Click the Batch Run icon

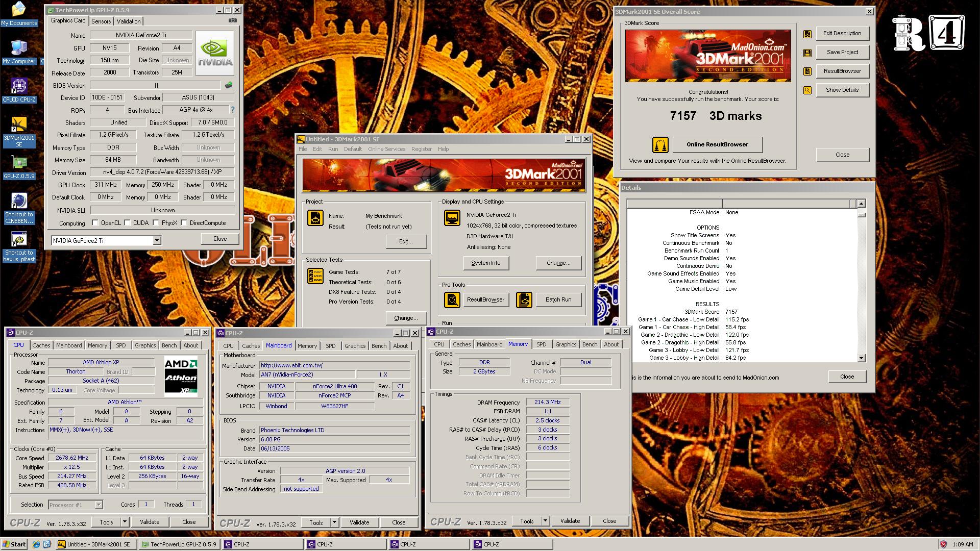[x=524, y=300]
